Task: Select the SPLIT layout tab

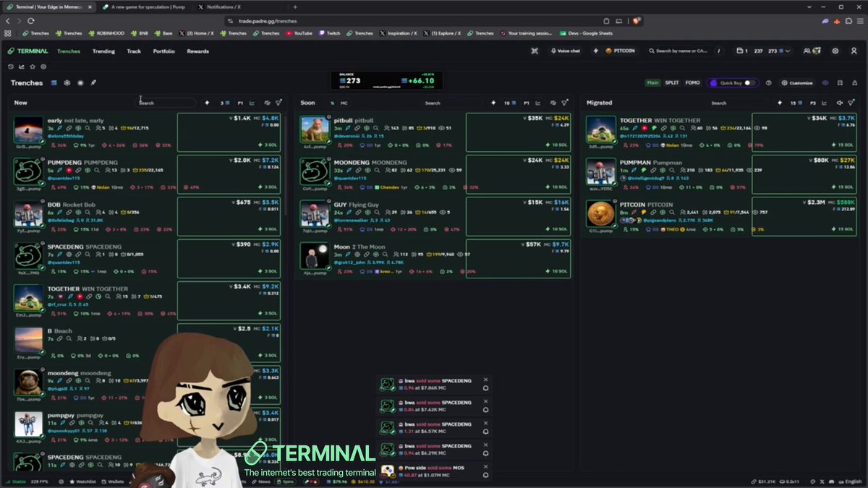Action: coord(672,83)
